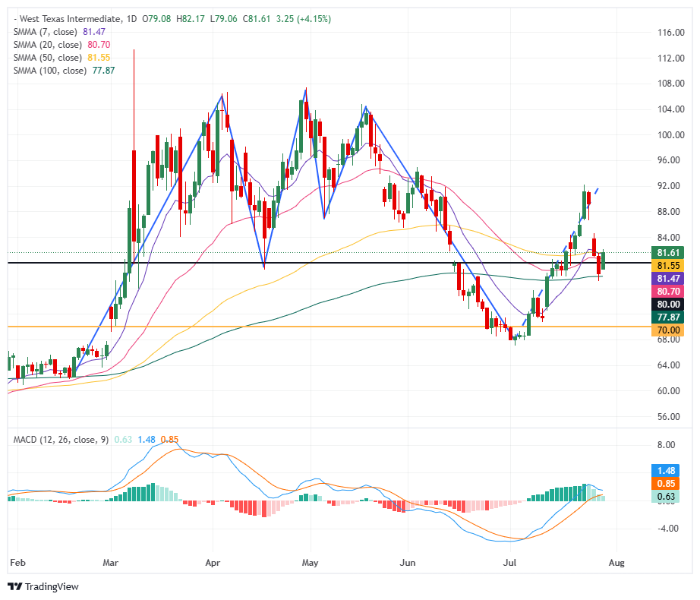Click the orange 0.85 signal value tag
This screenshot has height=600, width=700.
pyautogui.click(x=666, y=484)
